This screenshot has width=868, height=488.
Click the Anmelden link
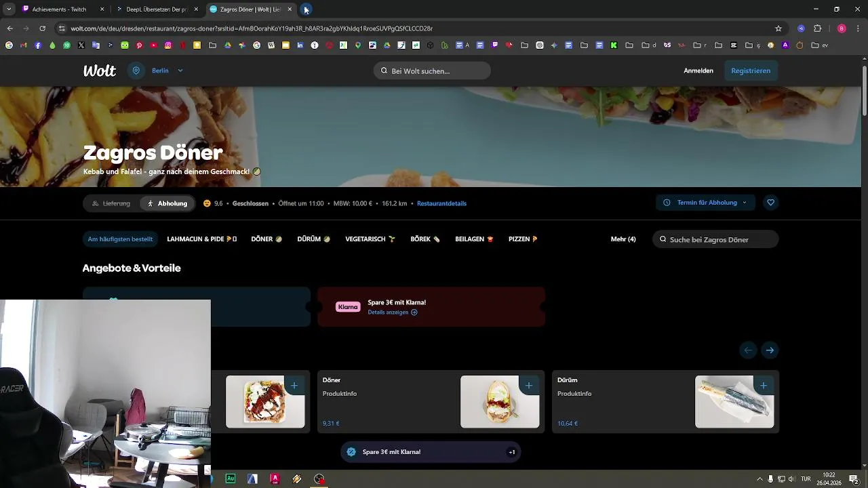pyautogui.click(x=698, y=70)
